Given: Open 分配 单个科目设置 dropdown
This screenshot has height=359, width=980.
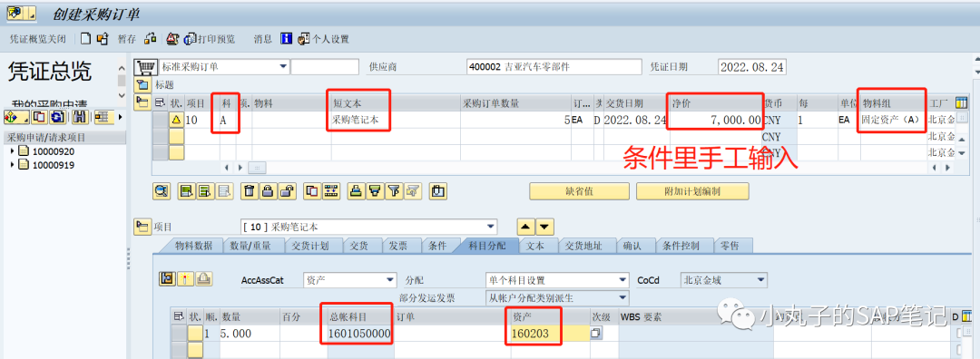Looking at the screenshot, I should (x=622, y=280).
